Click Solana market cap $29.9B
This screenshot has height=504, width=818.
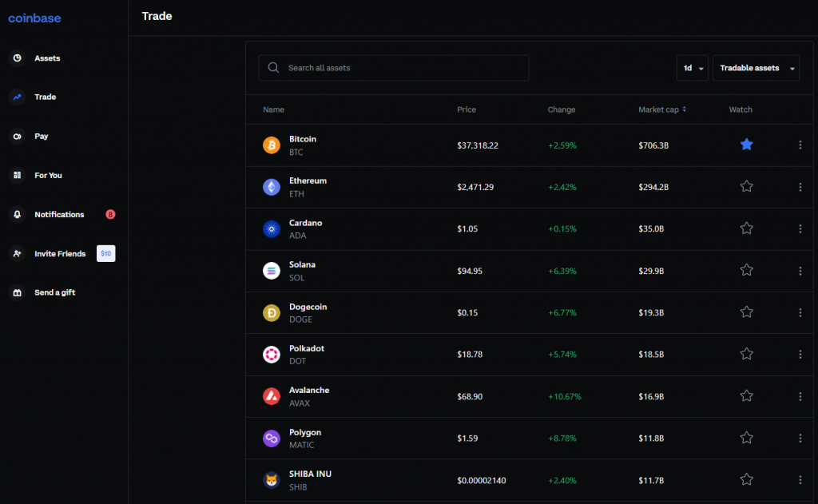[x=651, y=271]
